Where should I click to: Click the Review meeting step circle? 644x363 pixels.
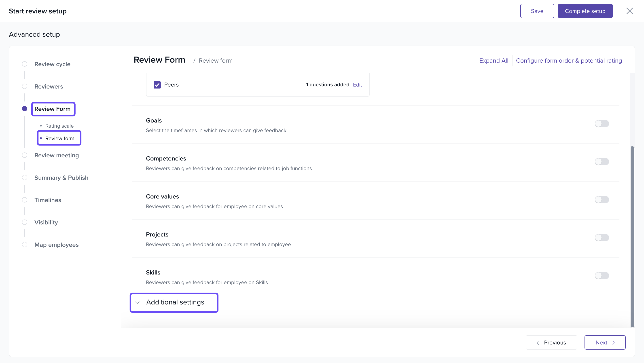click(25, 155)
